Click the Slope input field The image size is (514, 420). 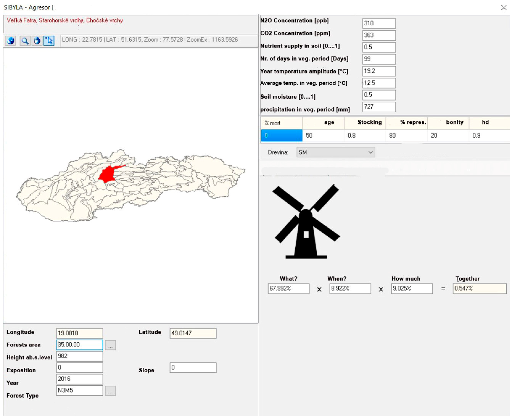click(x=193, y=368)
